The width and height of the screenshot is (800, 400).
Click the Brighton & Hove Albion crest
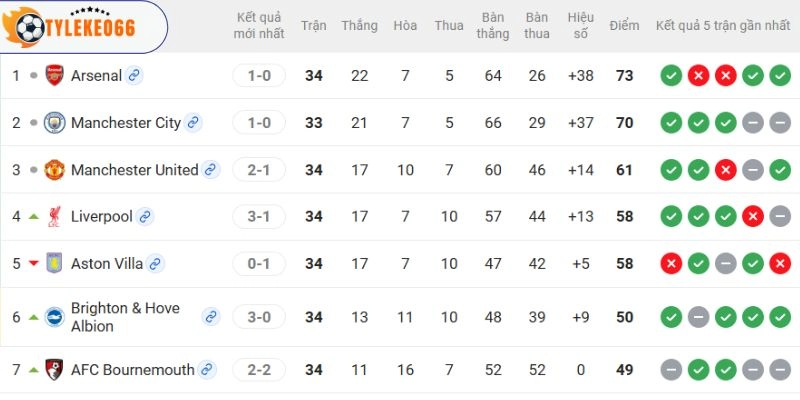[54, 317]
